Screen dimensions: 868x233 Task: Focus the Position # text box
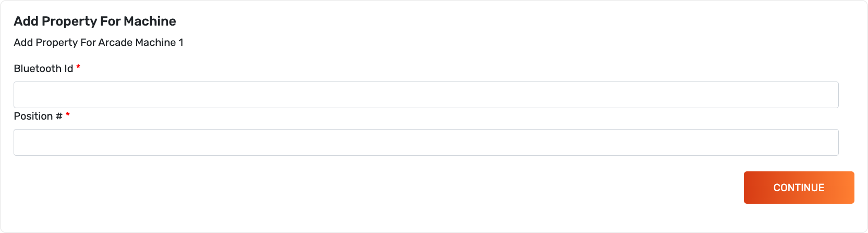tap(426, 142)
